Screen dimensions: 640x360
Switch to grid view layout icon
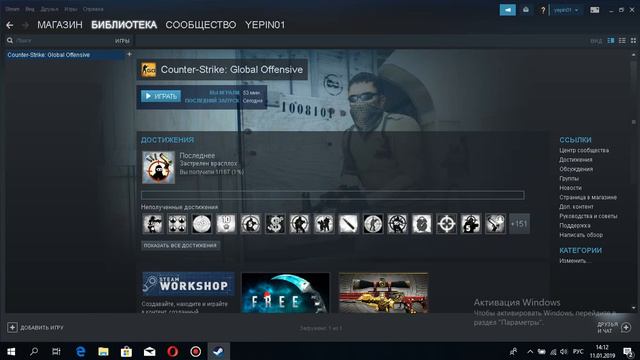click(x=633, y=40)
